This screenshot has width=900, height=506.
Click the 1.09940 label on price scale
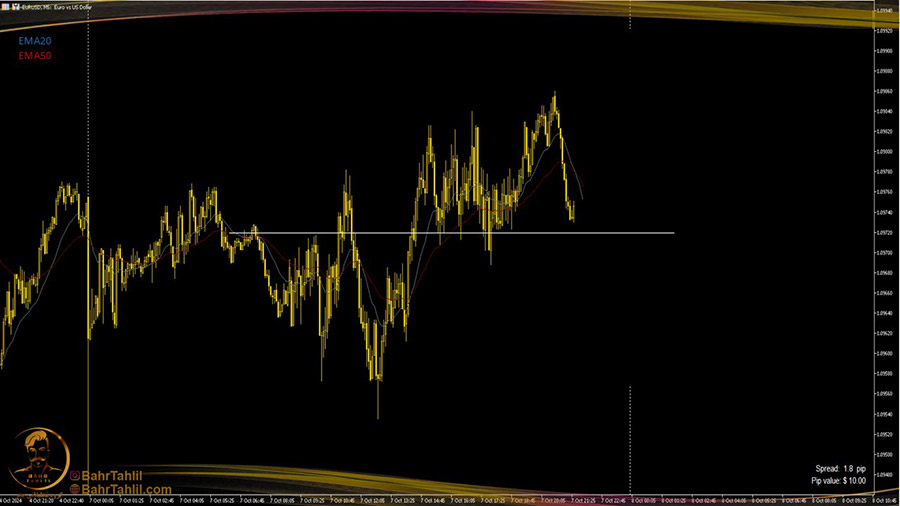point(884,11)
